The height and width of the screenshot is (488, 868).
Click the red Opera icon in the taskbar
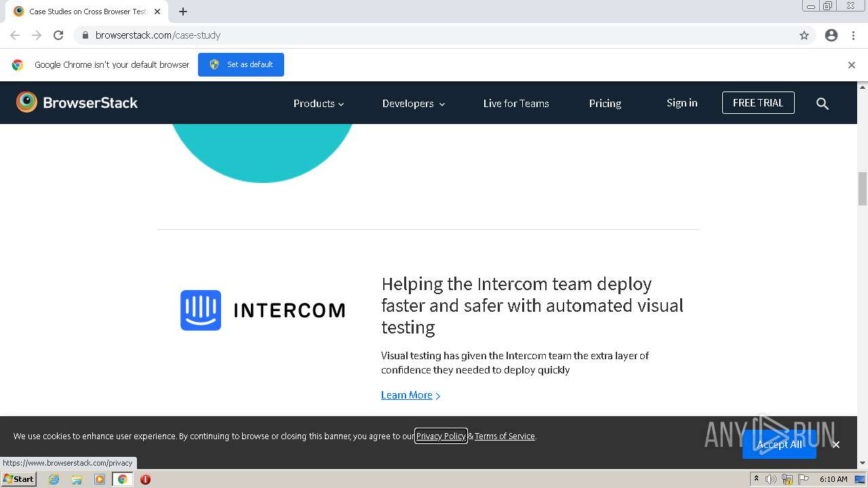[145, 479]
